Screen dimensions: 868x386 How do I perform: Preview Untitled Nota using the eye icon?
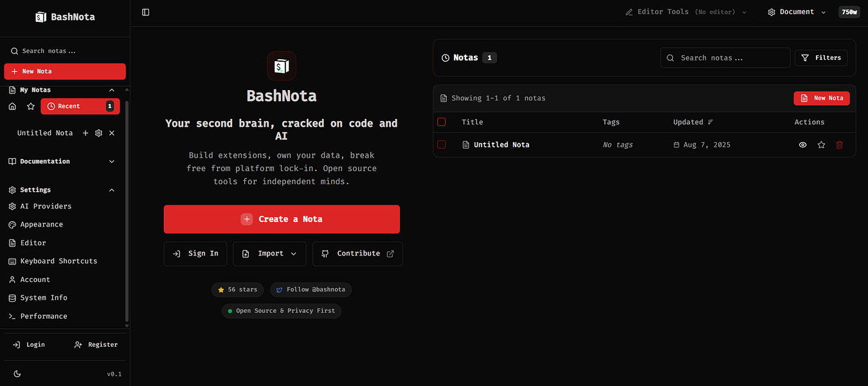click(x=802, y=145)
